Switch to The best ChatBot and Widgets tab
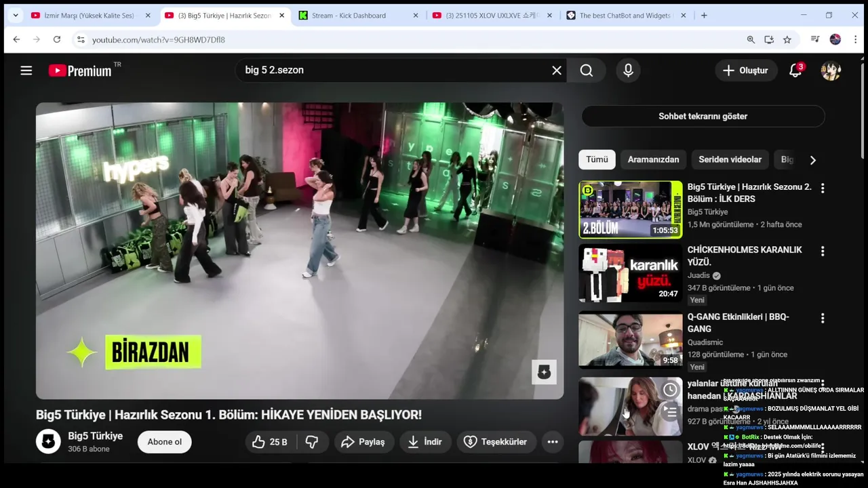Viewport: 868px width, 488px height. tap(626, 16)
